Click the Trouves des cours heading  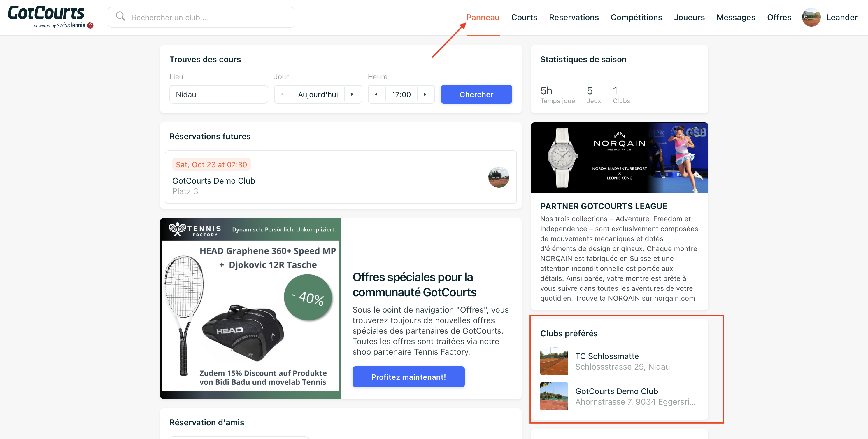205,59
